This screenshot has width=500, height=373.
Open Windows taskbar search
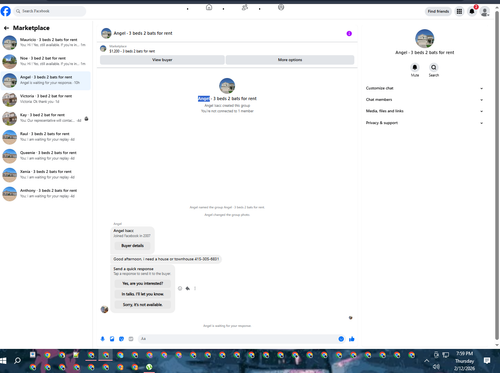pyautogui.click(x=17, y=361)
